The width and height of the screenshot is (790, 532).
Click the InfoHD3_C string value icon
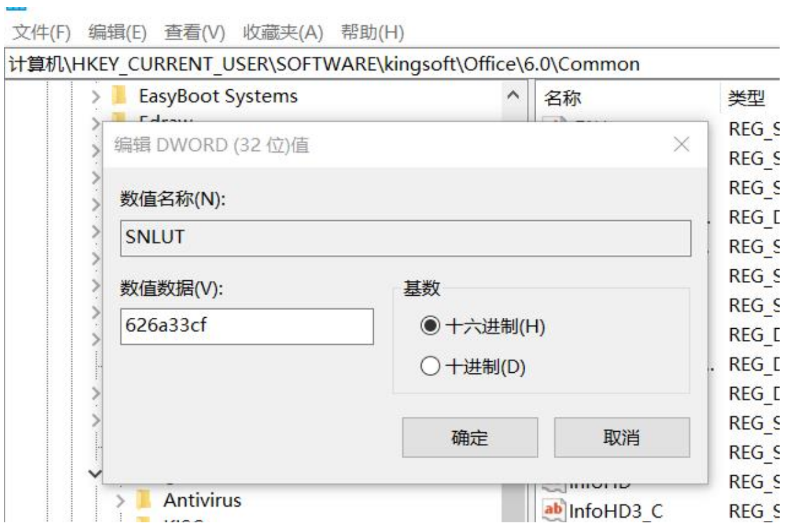(x=552, y=511)
